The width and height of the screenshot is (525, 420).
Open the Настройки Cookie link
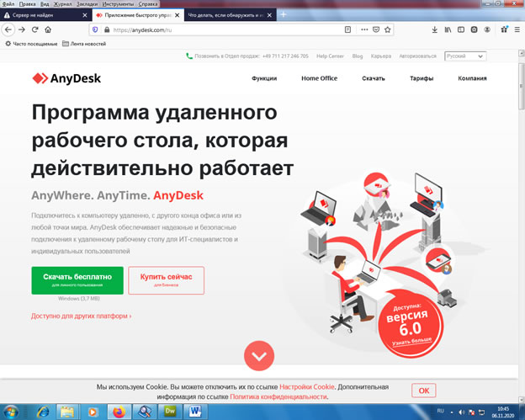(x=307, y=387)
